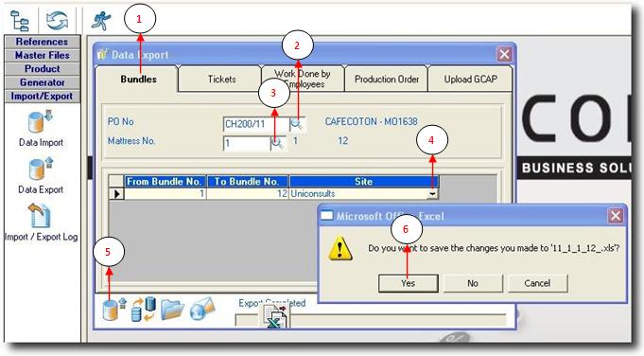The image size is (644, 356).
Task: Open the Upload GCAP tab
Action: (470, 79)
